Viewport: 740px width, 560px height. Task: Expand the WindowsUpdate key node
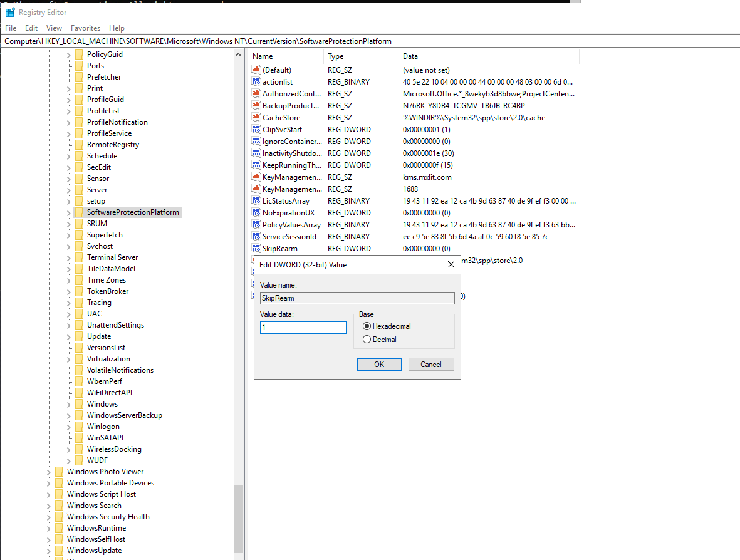[49, 551]
